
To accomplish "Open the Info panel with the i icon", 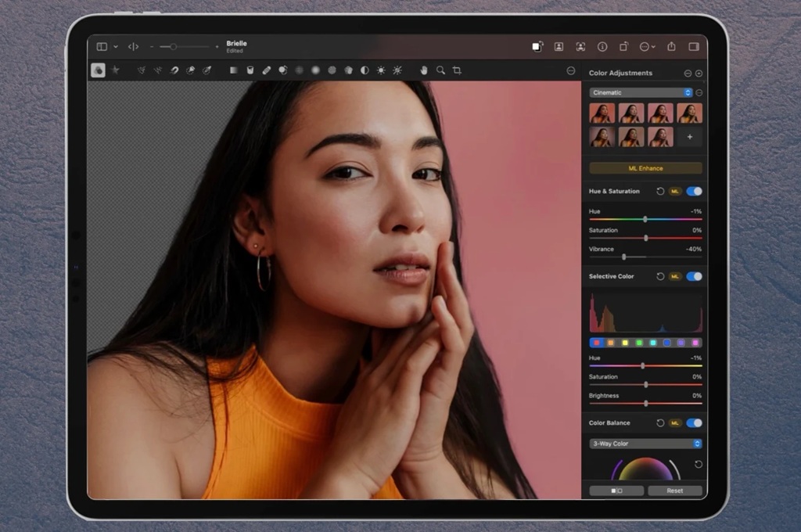I will 602,46.
